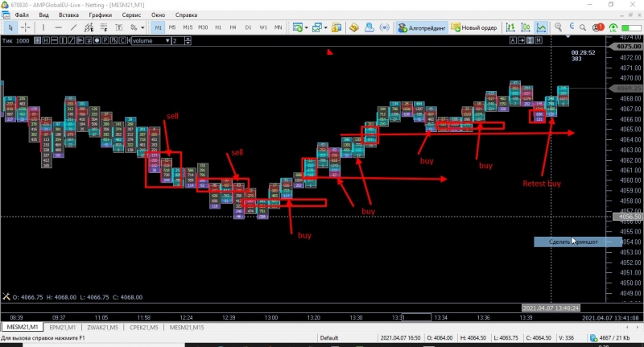644x347 pixels.
Task: Open the Вставка menu
Action: coord(68,14)
